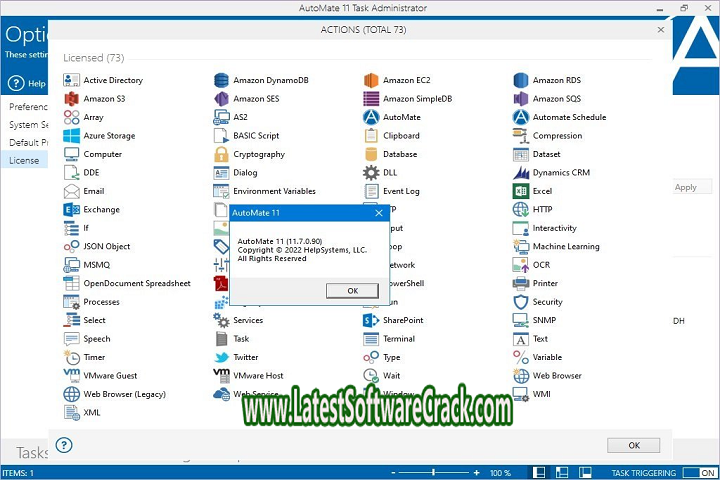The image size is (720, 480).
Task: Close the AutoMate 11 about popup
Action: point(379,213)
